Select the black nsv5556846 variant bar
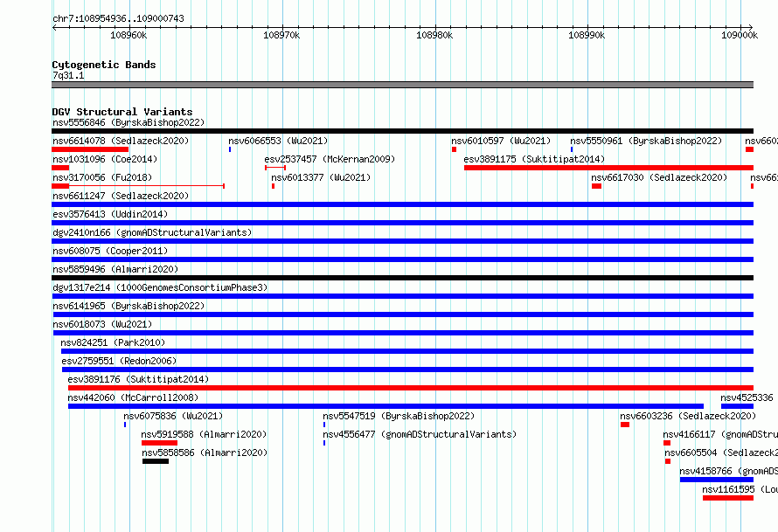This screenshot has height=532, width=778. click(402, 131)
